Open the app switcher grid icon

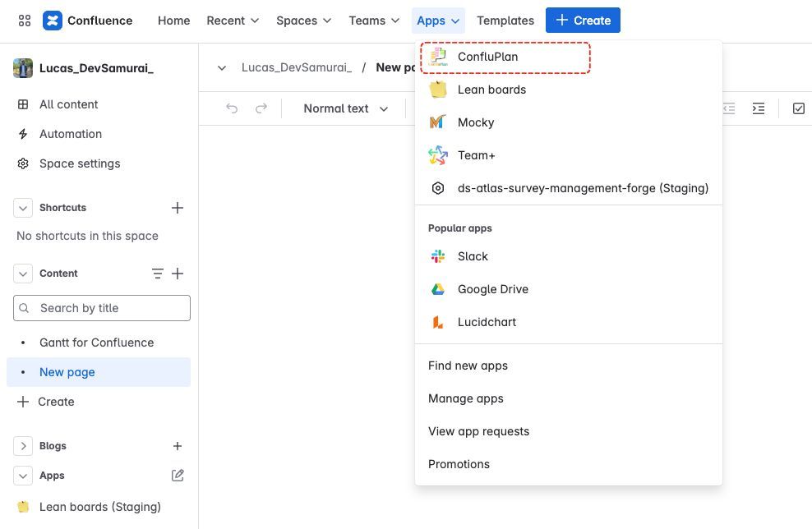[x=25, y=21]
